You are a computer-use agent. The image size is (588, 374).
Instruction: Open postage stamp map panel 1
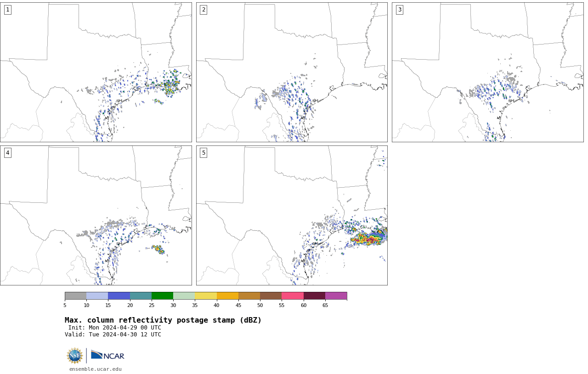[96, 72]
